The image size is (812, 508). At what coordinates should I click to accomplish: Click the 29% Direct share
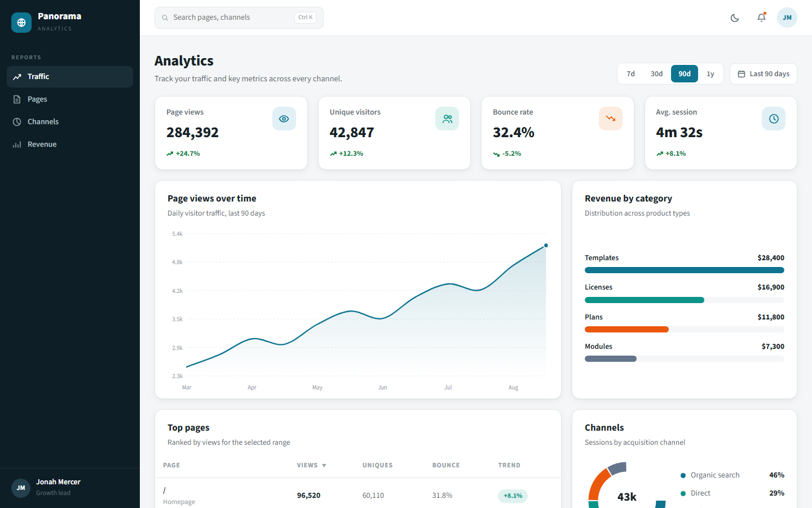(x=776, y=493)
